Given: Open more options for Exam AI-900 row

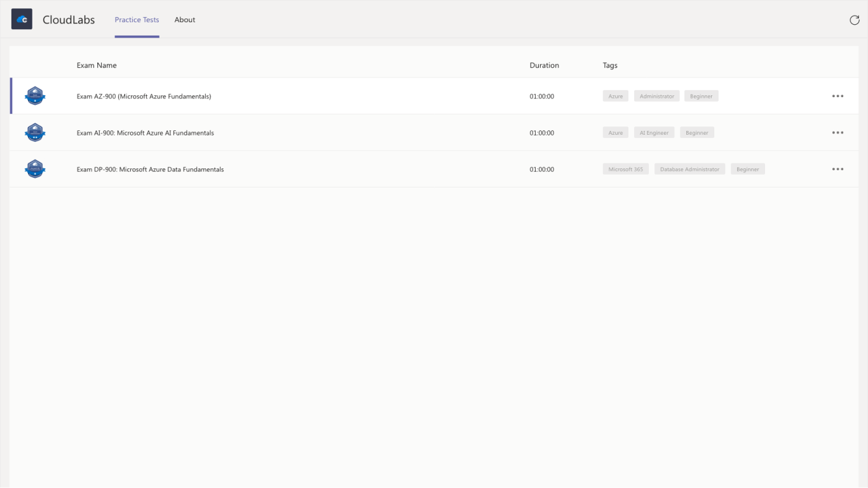Looking at the screenshot, I should (x=838, y=133).
